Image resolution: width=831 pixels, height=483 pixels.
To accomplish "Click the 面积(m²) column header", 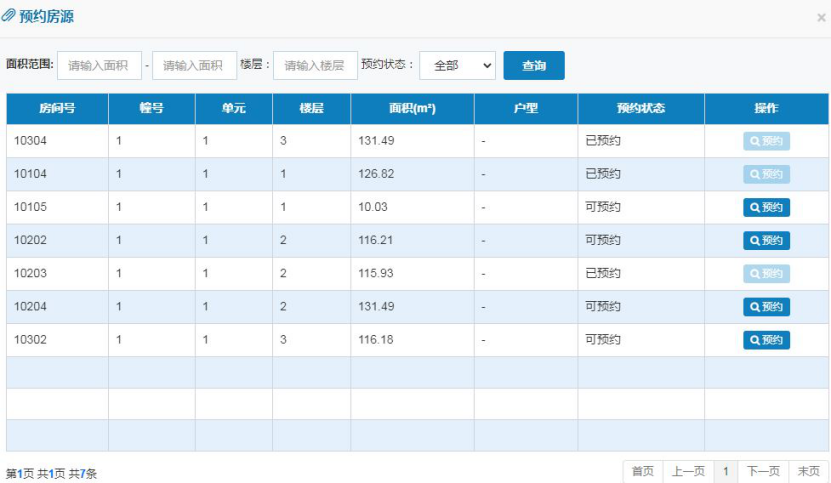I will (x=412, y=108).
